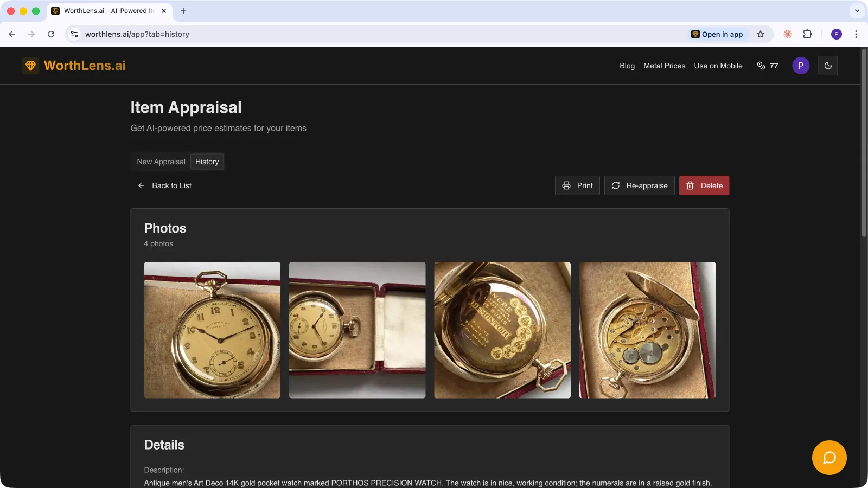Image resolution: width=868 pixels, height=488 pixels.
Task: Go to Metal Prices
Action: coord(664,66)
